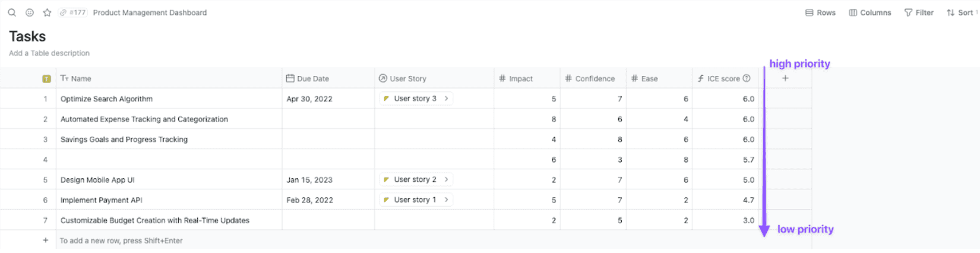The image size is (980, 253).
Task: Click the search magnifier icon
Action: coord(12,12)
